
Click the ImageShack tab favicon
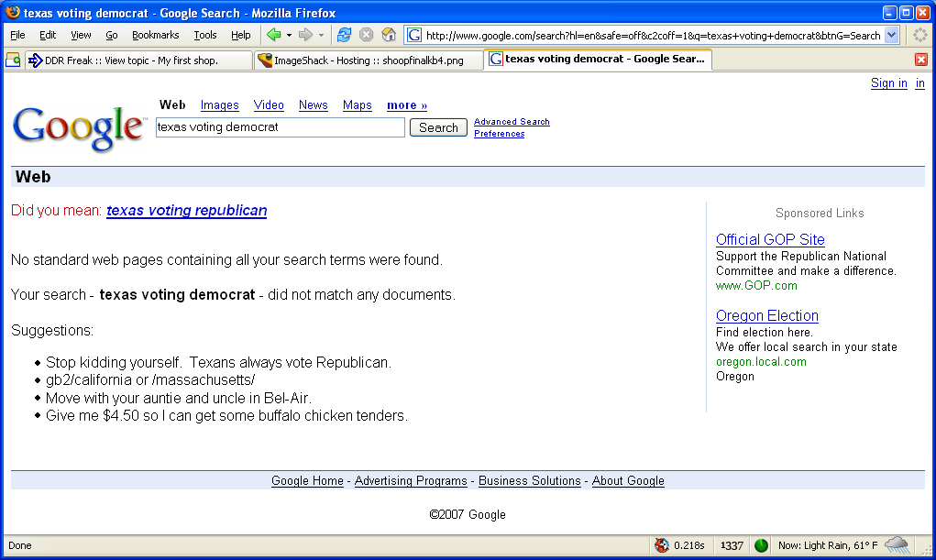[x=265, y=60]
